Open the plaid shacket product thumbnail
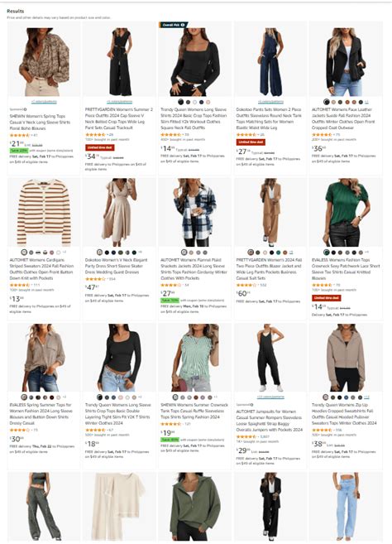 coord(195,212)
